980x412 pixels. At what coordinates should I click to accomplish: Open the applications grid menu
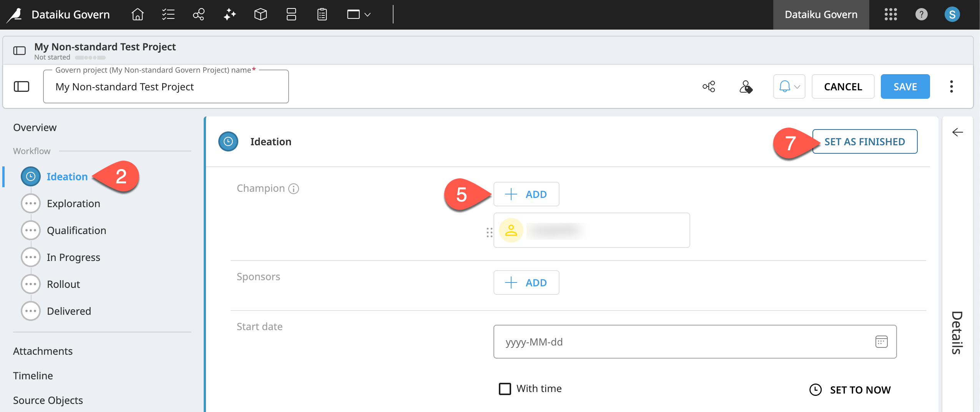coord(890,15)
